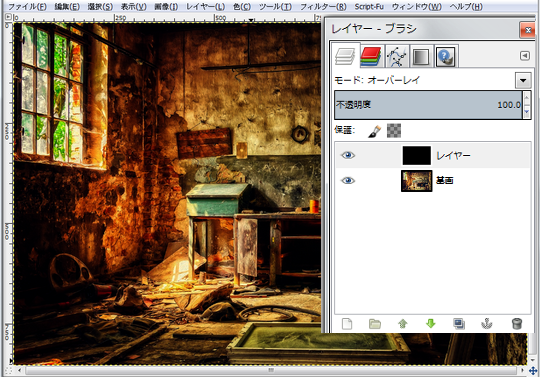Open the レイヤー(L) menu
This screenshot has width=540, height=377.
pos(205,7)
